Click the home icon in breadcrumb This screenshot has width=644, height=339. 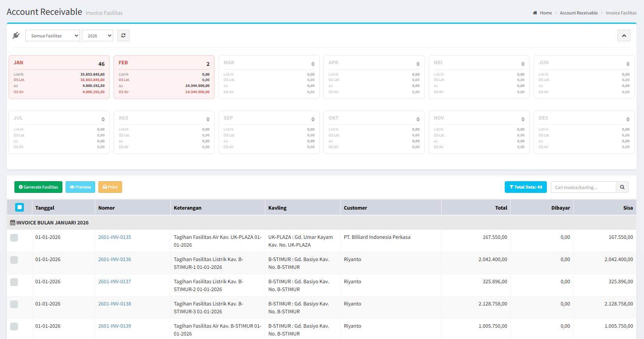point(535,13)
